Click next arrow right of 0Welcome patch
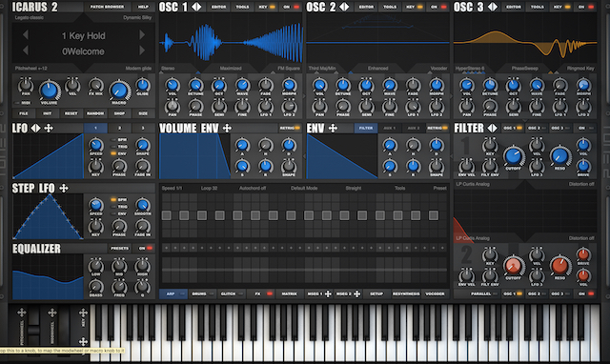Image resolution: width=610 pixels, height=364 pixels. [142, 51]
